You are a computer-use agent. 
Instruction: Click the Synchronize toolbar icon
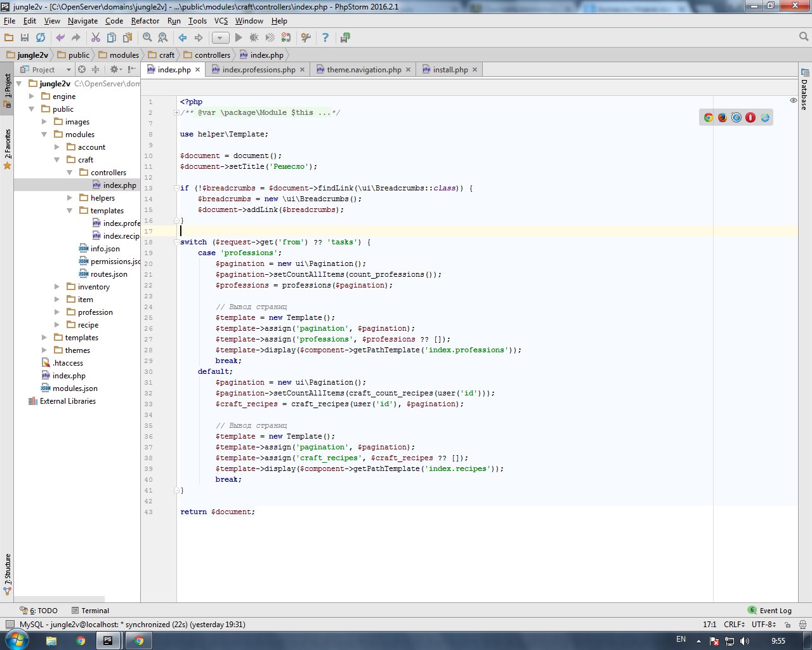[x=41, y=38]
